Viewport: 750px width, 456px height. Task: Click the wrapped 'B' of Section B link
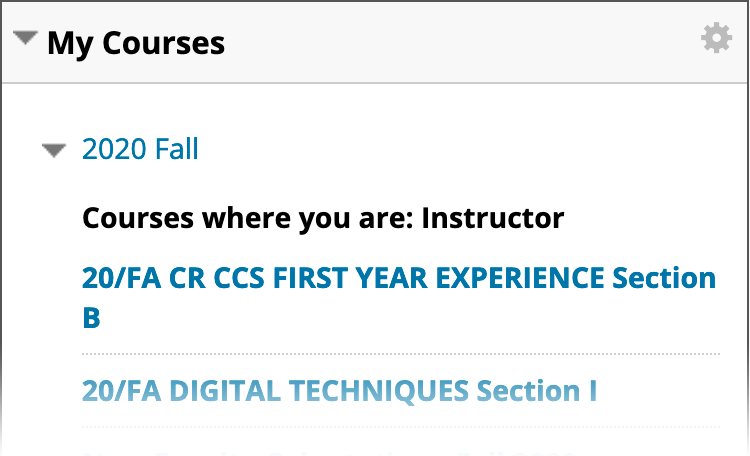[x=91, y=318]
